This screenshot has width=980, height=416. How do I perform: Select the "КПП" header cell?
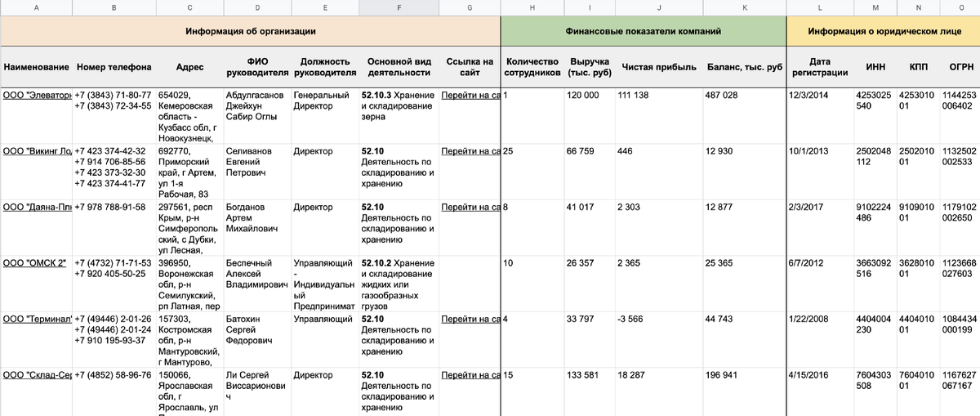point(919,66)
